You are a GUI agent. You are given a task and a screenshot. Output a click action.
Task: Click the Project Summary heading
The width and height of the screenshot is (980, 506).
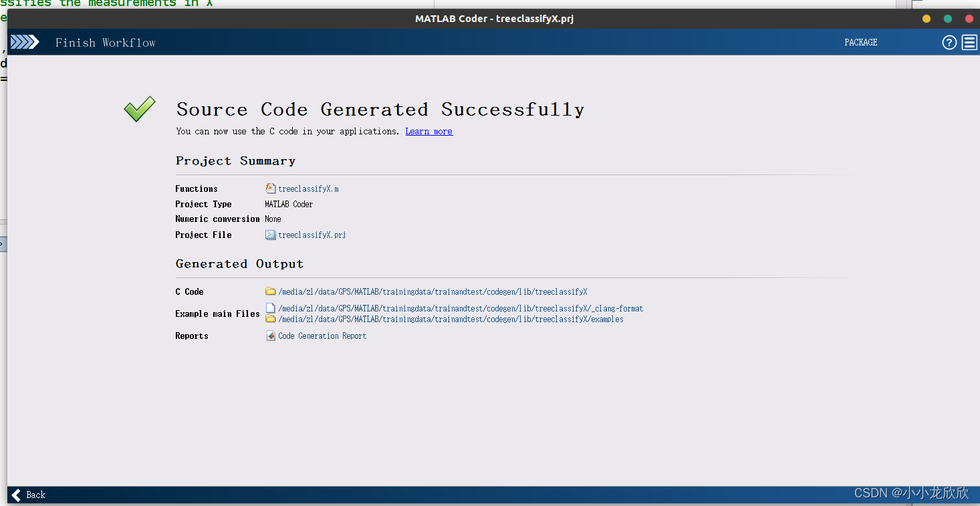(235, 161)
